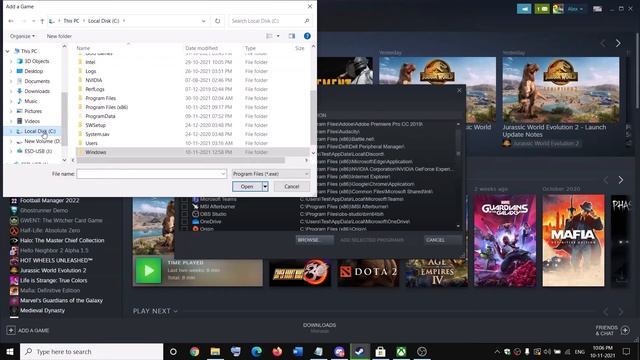The width and height of the screenshot is (640, 360).
Task: Show next items in Steam news carousel
Action: click(x=618, y=43)
